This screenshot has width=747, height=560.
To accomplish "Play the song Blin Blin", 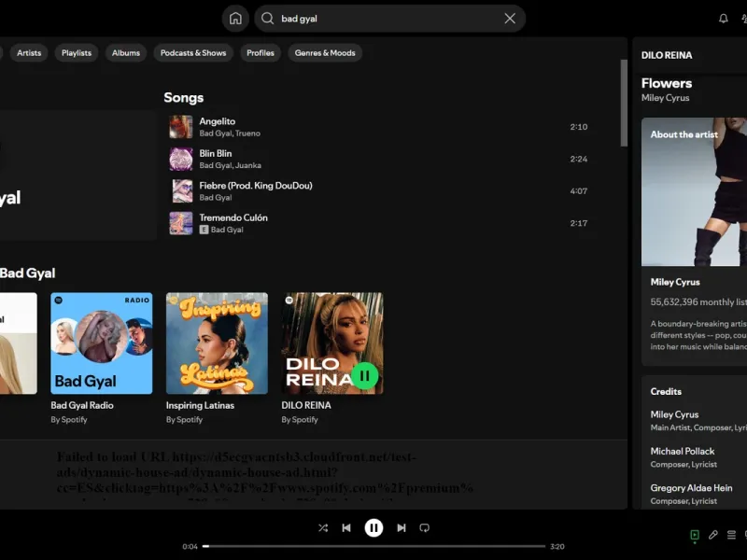I will coord(380,159).
